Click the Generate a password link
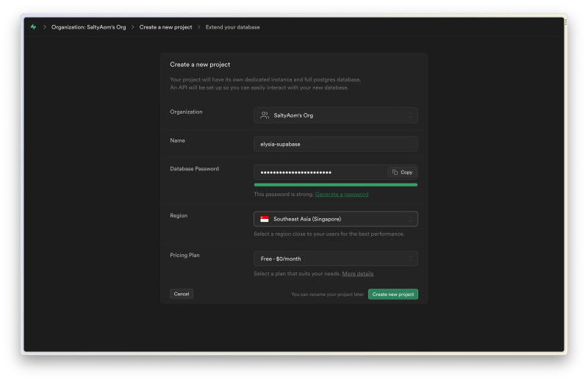Image resolution: width=588 pixels, height=382 pixels. 342,194
